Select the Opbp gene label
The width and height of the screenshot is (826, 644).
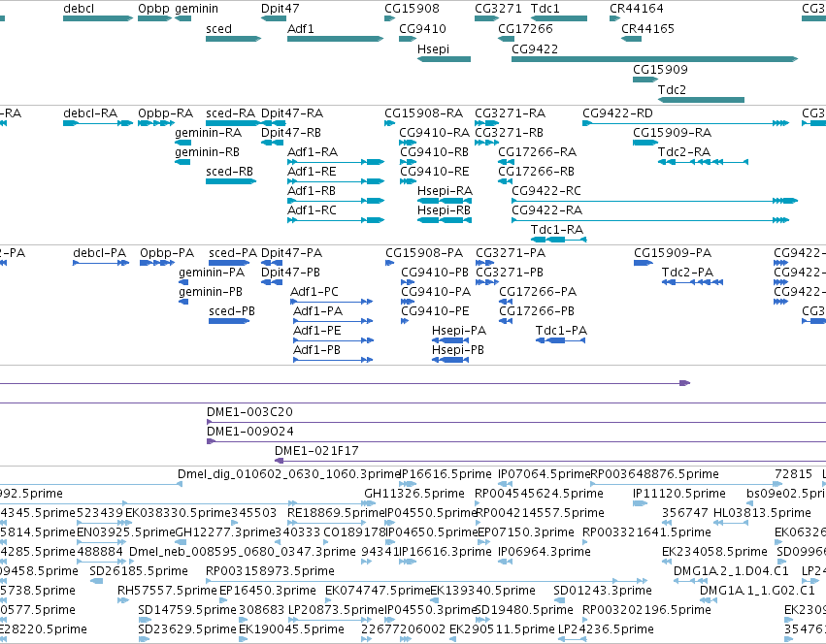point(153,9)
